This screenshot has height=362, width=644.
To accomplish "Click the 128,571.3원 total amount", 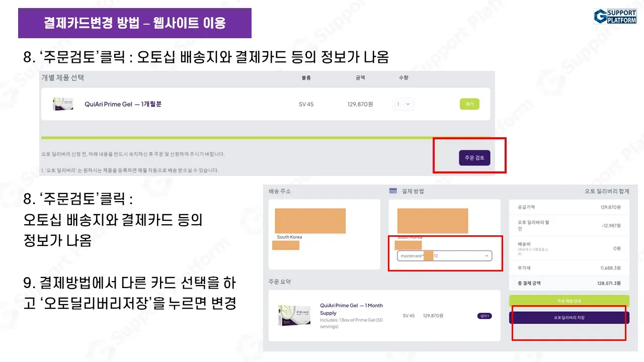I will [609, 283].
